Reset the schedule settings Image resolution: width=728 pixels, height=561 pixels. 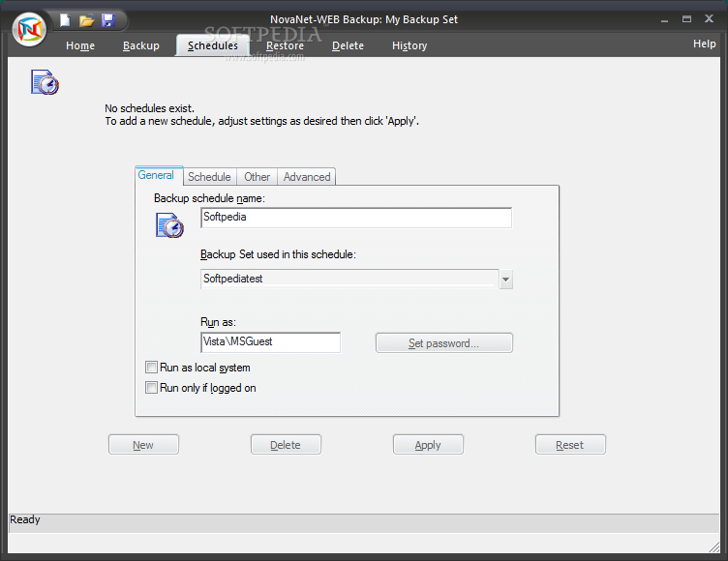click(x=570, y=445)
